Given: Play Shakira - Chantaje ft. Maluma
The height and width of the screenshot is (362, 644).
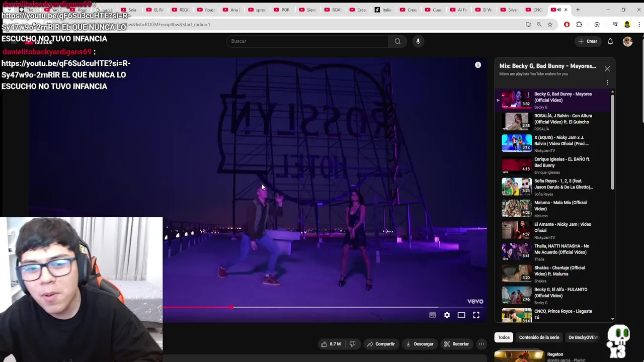Looking at the screenshot, I should (553, 274).
